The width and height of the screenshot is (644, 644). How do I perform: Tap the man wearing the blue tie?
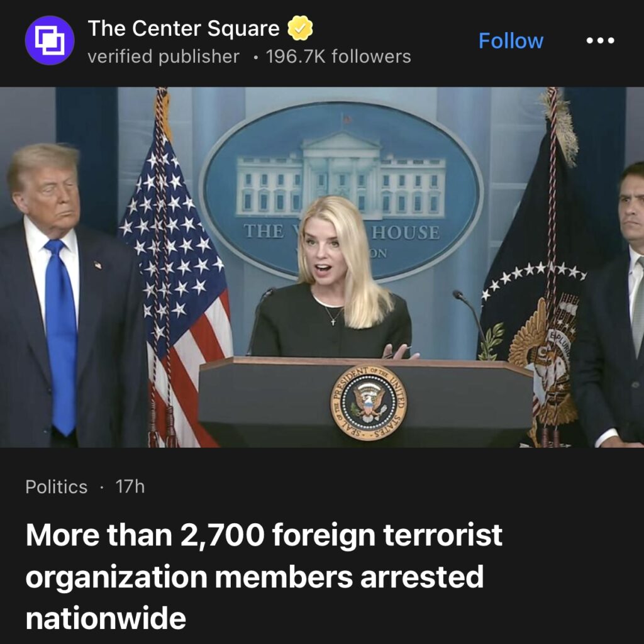click(68, 296)
